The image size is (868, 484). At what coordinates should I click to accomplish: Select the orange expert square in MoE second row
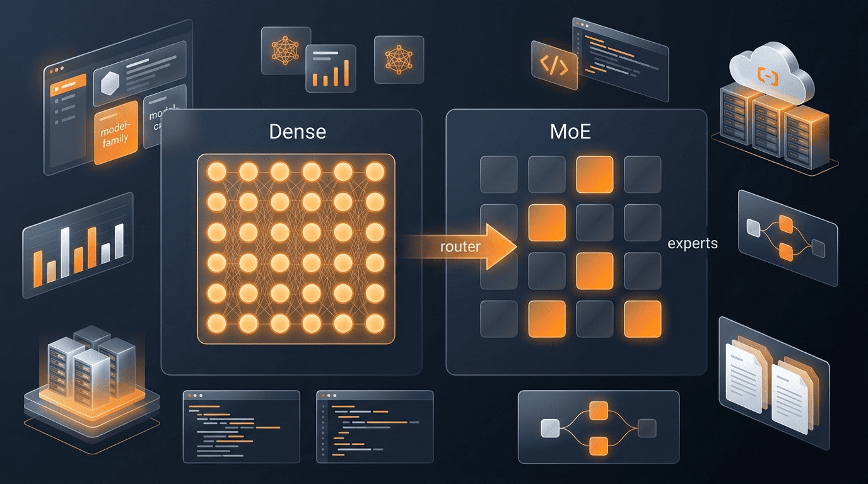tap(547, 222)
